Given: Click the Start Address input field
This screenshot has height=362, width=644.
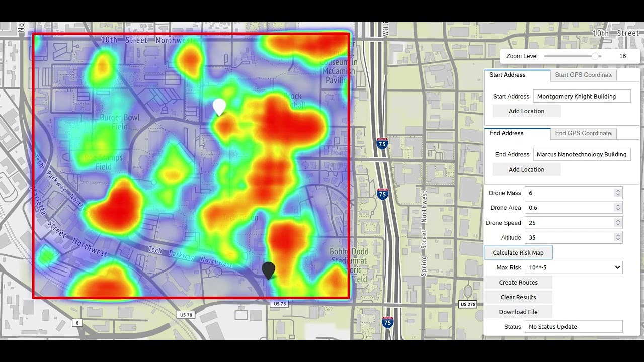Looking at the screenshot, I should (x=582, y=96).
